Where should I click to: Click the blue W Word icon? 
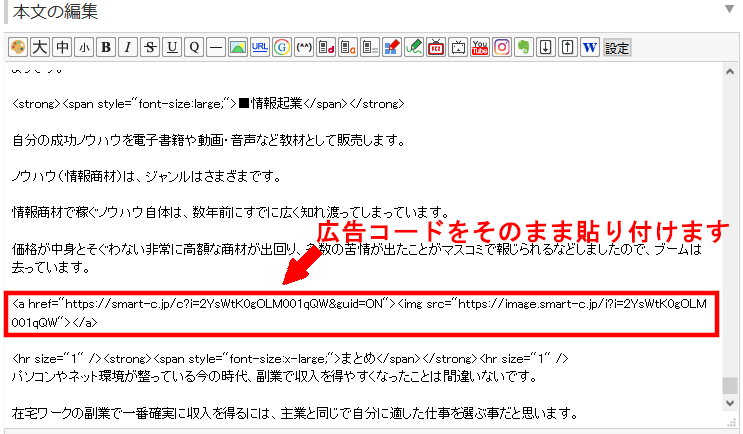click(590, 47)
